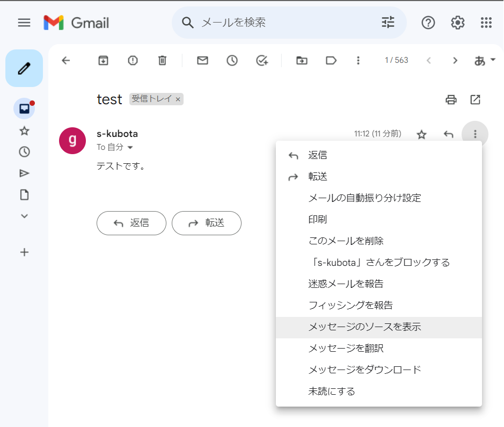Report spam using exclamation icon
Image resolution: width=504 pixels, height=427 pixels.
pos(133,61)
